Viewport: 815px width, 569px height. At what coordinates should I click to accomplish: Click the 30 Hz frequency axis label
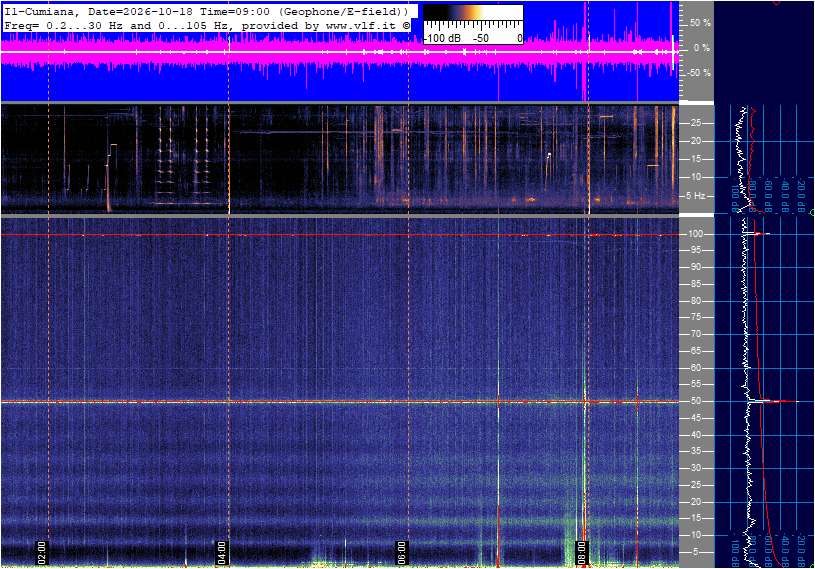[x=695, y=468]
